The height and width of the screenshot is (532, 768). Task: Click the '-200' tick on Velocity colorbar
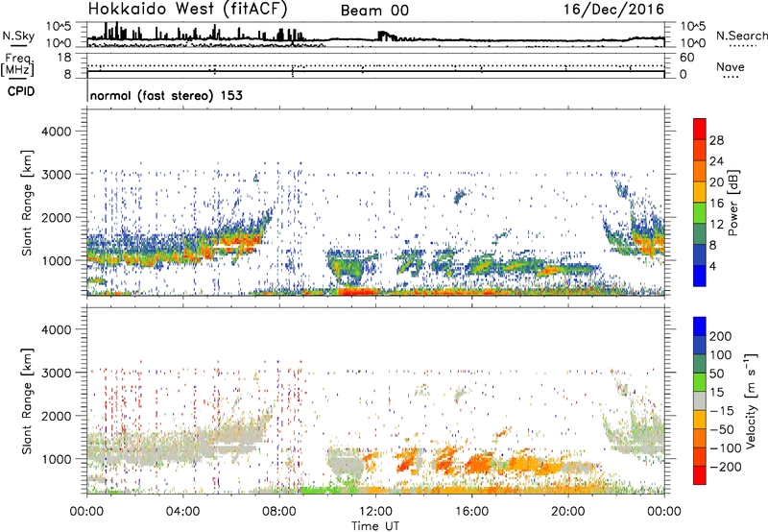click(726, 467)
